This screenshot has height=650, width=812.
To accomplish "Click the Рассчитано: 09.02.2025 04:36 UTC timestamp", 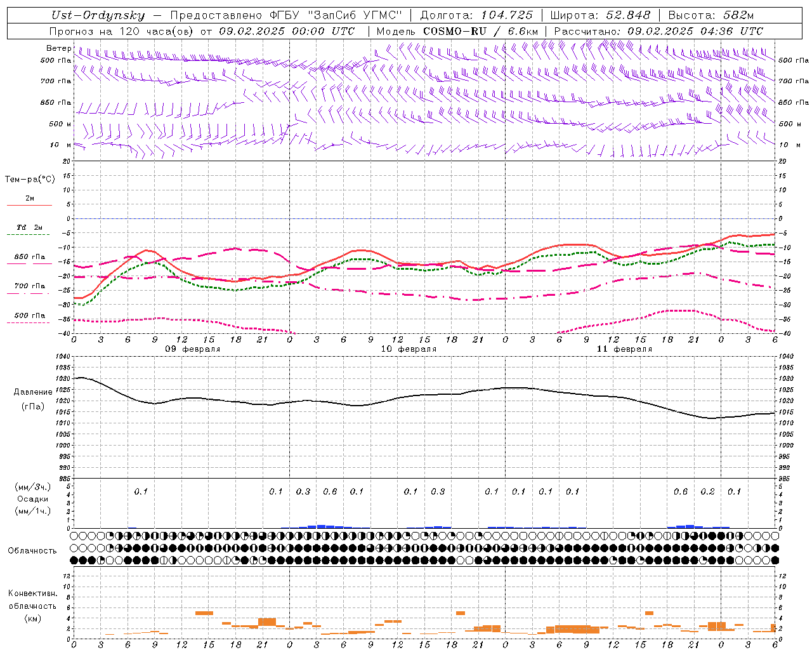I will [658, 31].
